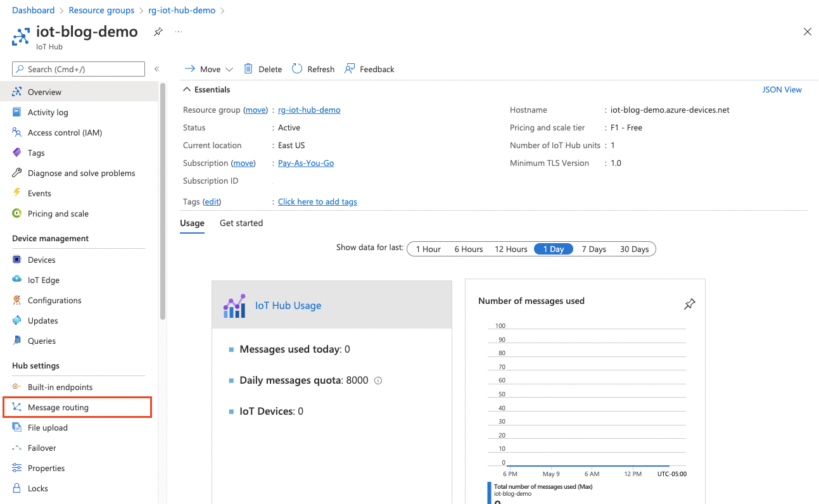Viewport: 819px width, 504px height.
Task: Open the more options ellipsis near title
Action: tap(179, 32)
